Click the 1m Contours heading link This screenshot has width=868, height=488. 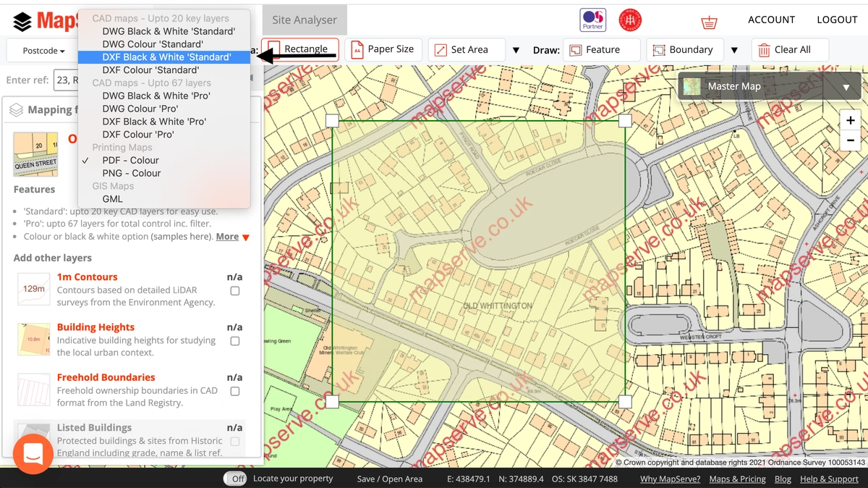(87, 277)
